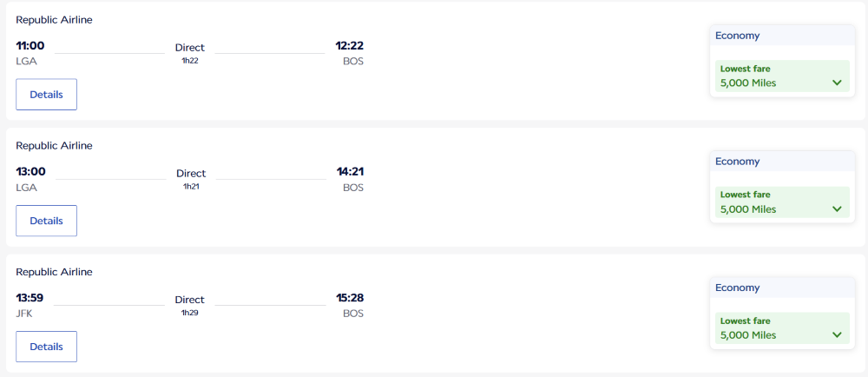868x377 pixels.
Task: Click the Republic Airline name above 13:00 flight
Action: [54, 146]
